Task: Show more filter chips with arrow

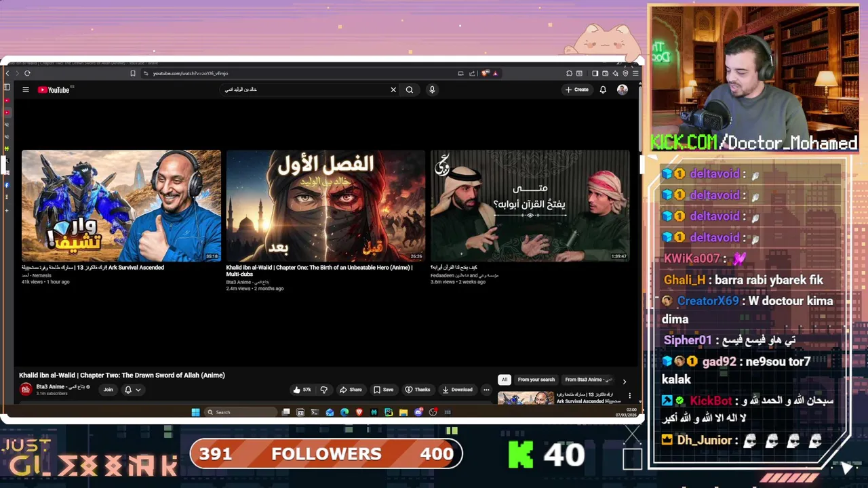Action: pos(625,382)
